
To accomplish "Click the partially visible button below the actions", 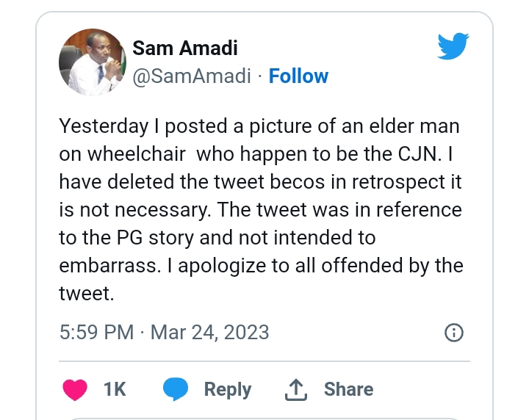I will click(x=264, y=416).
